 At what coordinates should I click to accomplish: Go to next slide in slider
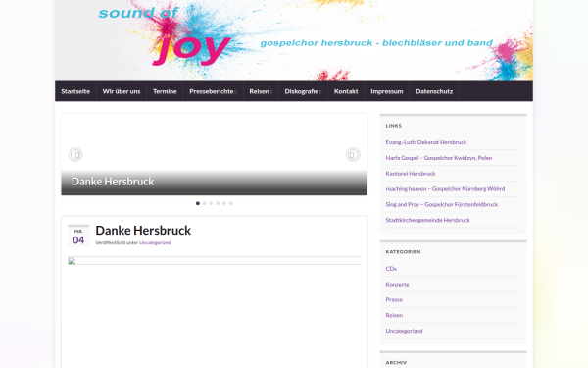353,154
